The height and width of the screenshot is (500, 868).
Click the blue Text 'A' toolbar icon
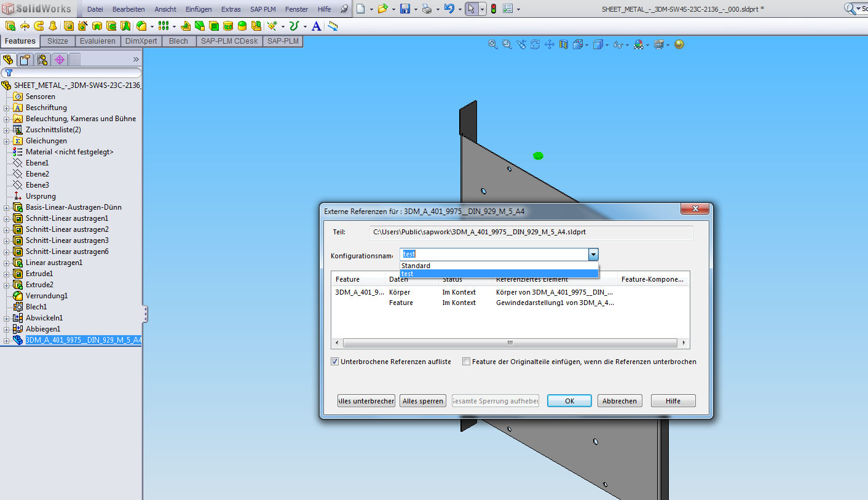pyautogui.click(x=316, y=26)
